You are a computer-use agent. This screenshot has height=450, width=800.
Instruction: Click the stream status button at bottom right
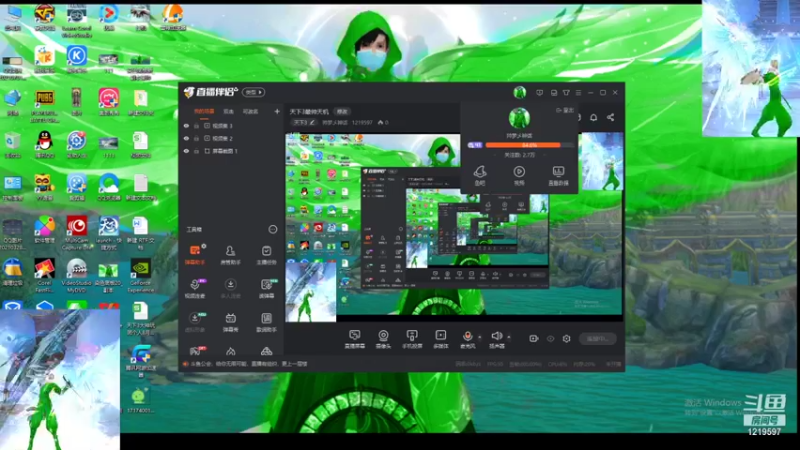click(x=597, y=338)
